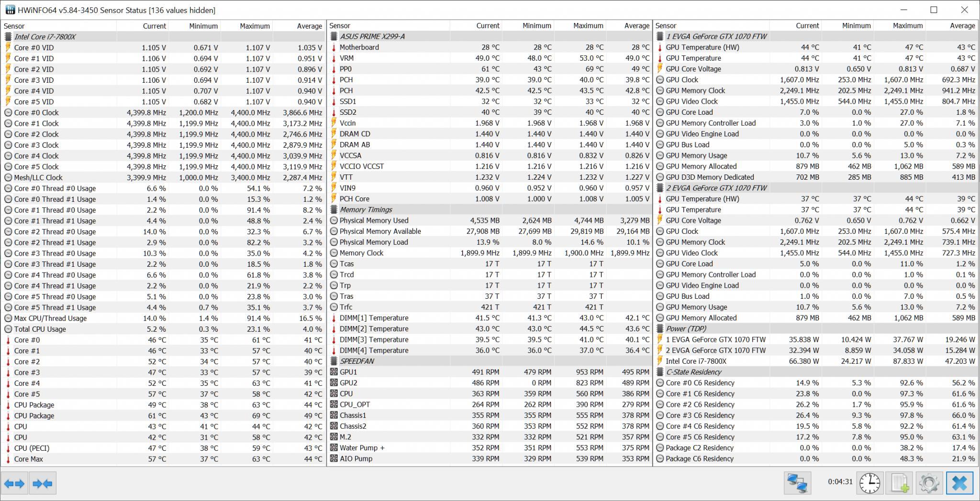Select the Core #2 Thread #0 Usage row
980x501 pixels.
click(164, 232)
